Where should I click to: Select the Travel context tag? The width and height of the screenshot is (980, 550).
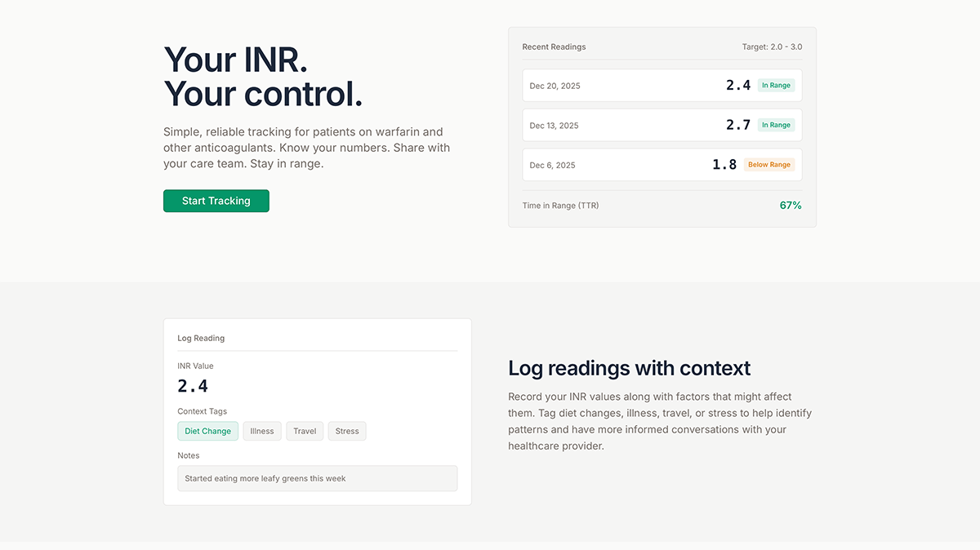tap(305, 431)
